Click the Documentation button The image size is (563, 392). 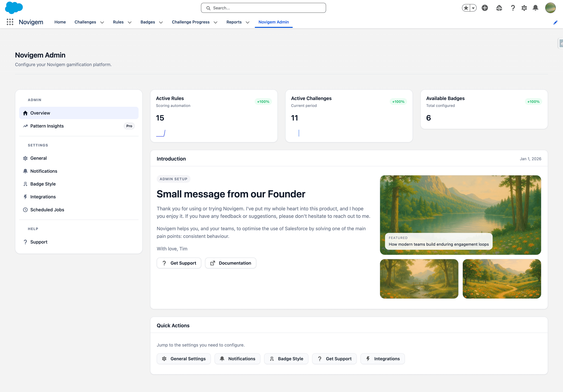pyautogui.click(x=231, y=263)
